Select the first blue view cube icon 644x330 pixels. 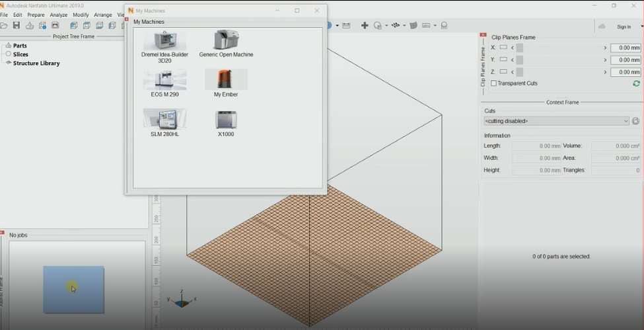coord(73,26)
